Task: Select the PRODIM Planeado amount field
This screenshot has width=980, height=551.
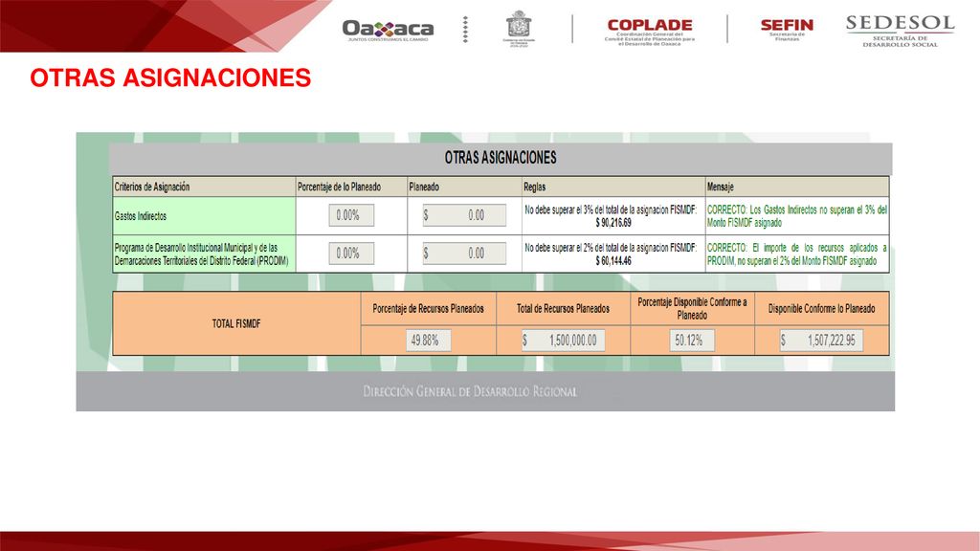Action: (x=464, y=253)
